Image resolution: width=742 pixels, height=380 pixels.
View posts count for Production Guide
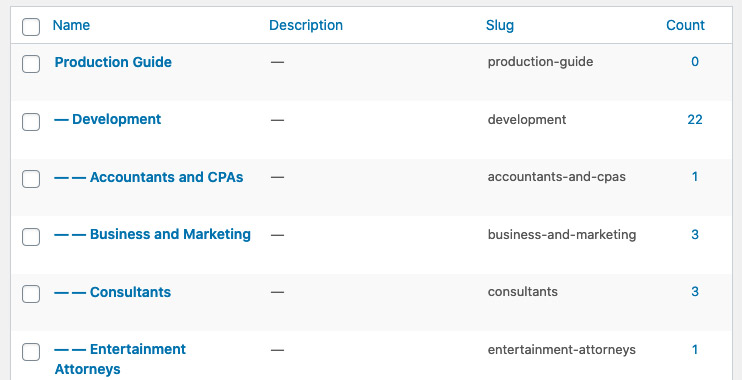(x=695, y=62)
